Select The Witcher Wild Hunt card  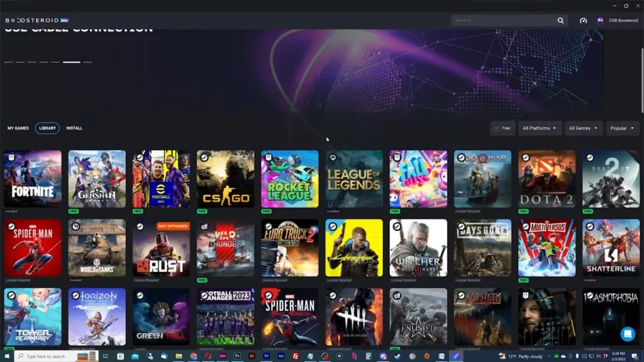pos(418,248)
